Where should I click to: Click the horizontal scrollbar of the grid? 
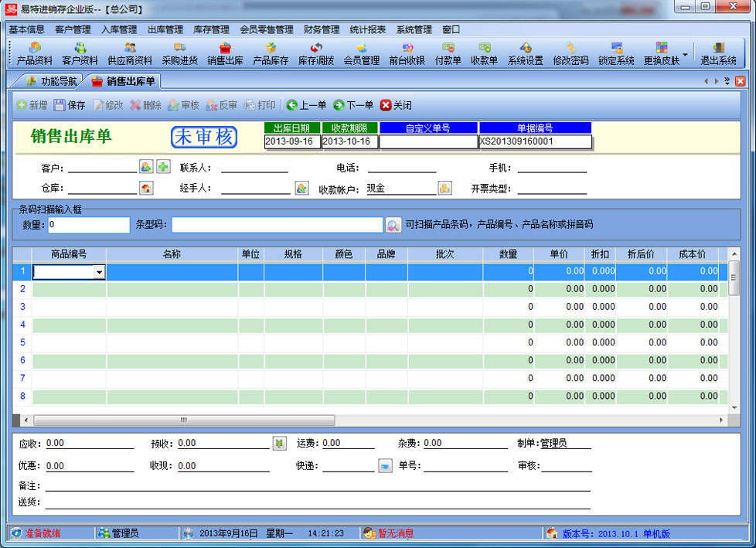183,420
